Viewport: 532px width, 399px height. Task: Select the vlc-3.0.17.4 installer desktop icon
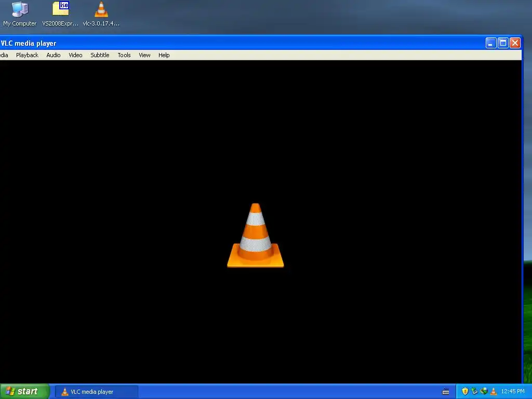click(x=101, y=14)
